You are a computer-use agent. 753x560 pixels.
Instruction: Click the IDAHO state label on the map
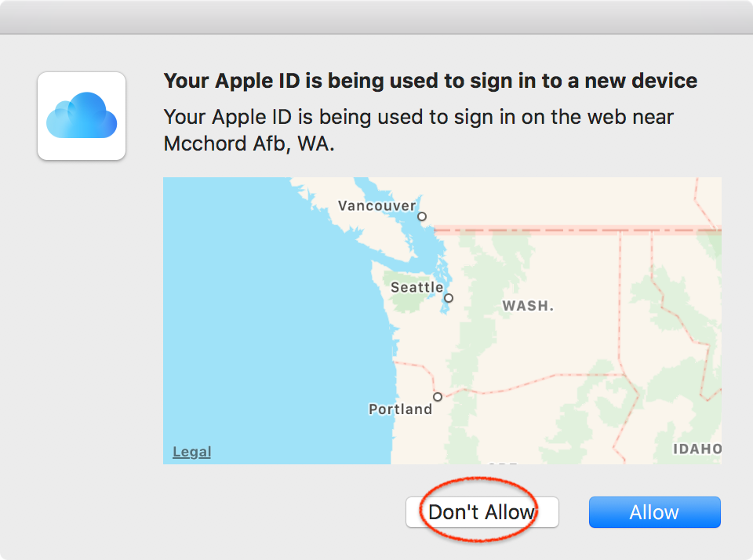click(697, 449)
